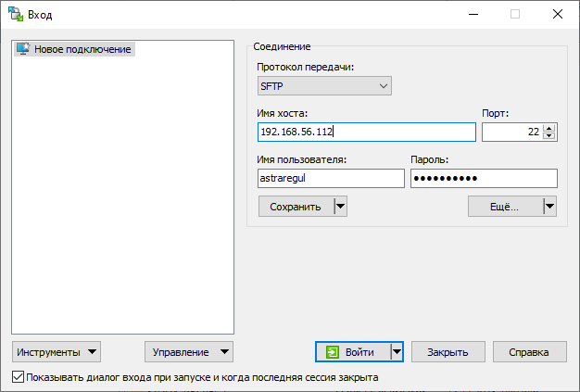The width and height of the screenshot is (580, 392).
Task: Focus the host name input field
Action: click(x=366, y=133)
